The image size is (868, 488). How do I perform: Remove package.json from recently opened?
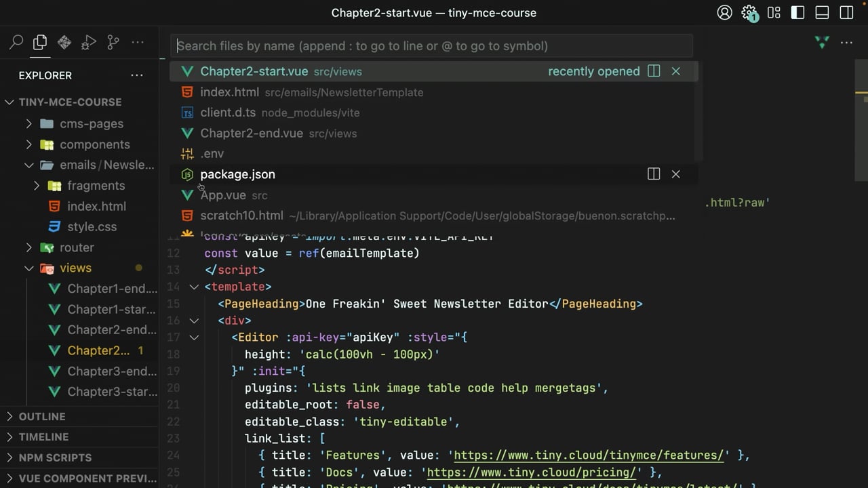click(675, 174)
